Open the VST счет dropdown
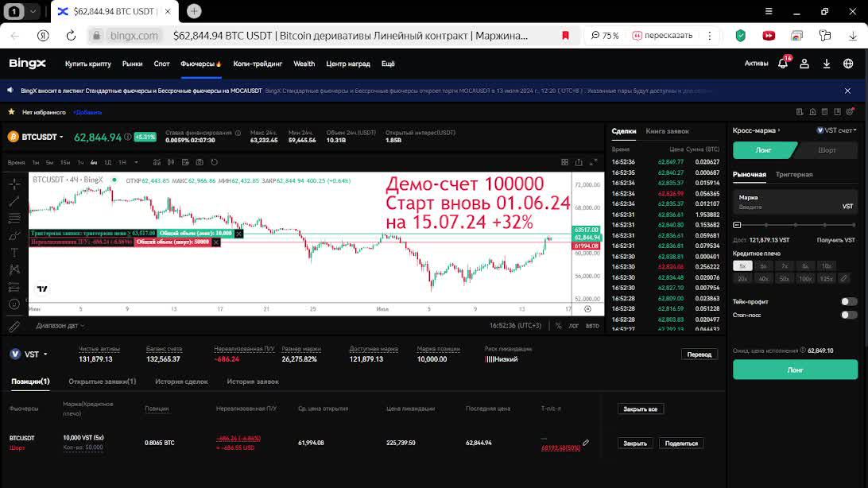The image size is (868, 488). 836,130
